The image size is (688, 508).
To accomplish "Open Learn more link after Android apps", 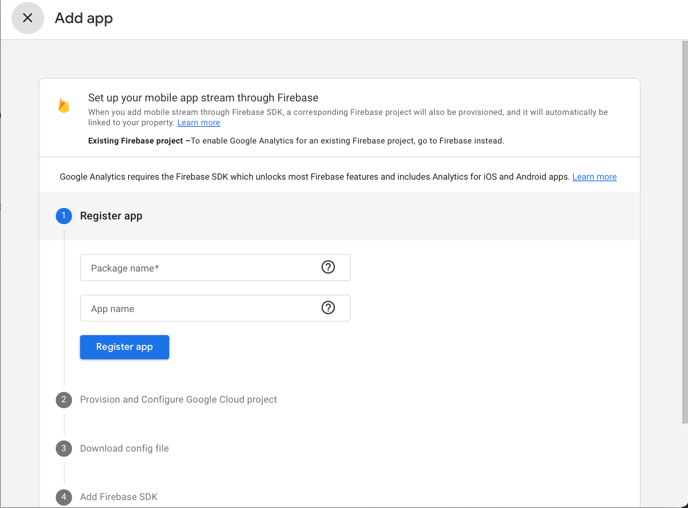I will pos(594,177).
